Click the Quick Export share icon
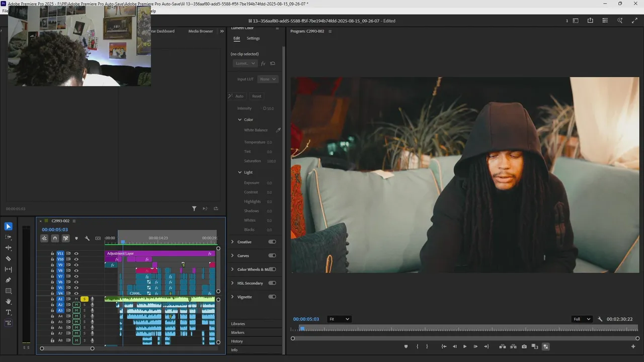Image resolution: width=644 pixels, height=362 pixels. click(x=590, y=21)
